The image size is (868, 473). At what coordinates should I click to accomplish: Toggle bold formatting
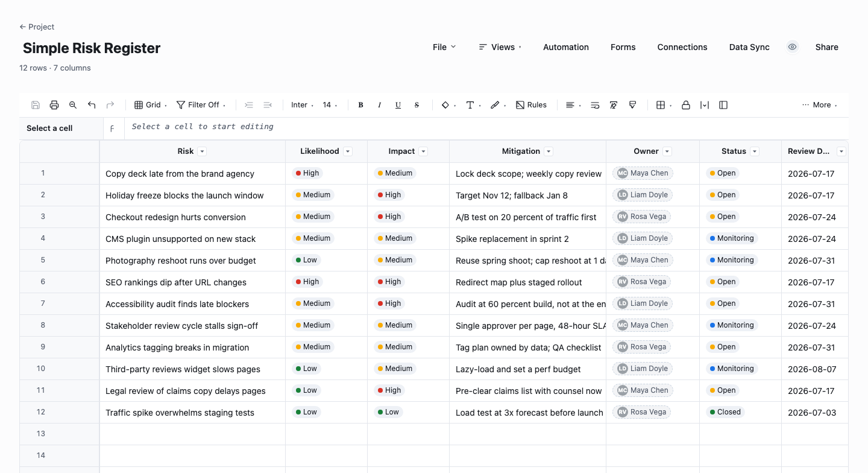pyautogui.click(x=360, y=105)
